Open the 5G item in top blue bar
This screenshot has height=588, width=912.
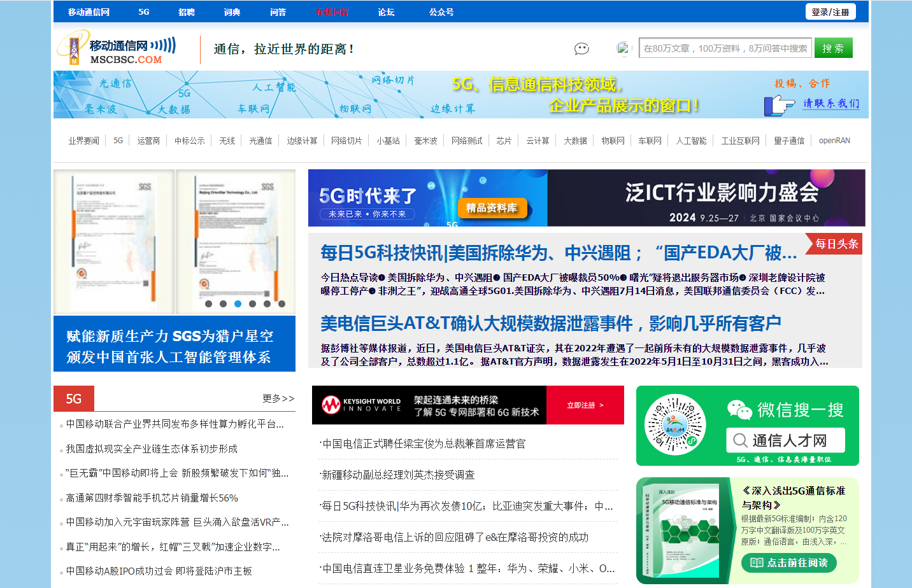click(x=144, y=12)
